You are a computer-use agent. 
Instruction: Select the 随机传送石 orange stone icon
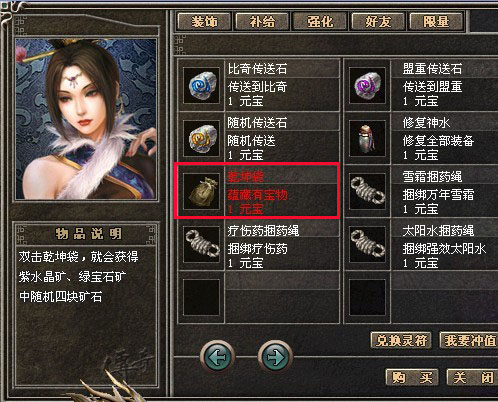[201, 139]
